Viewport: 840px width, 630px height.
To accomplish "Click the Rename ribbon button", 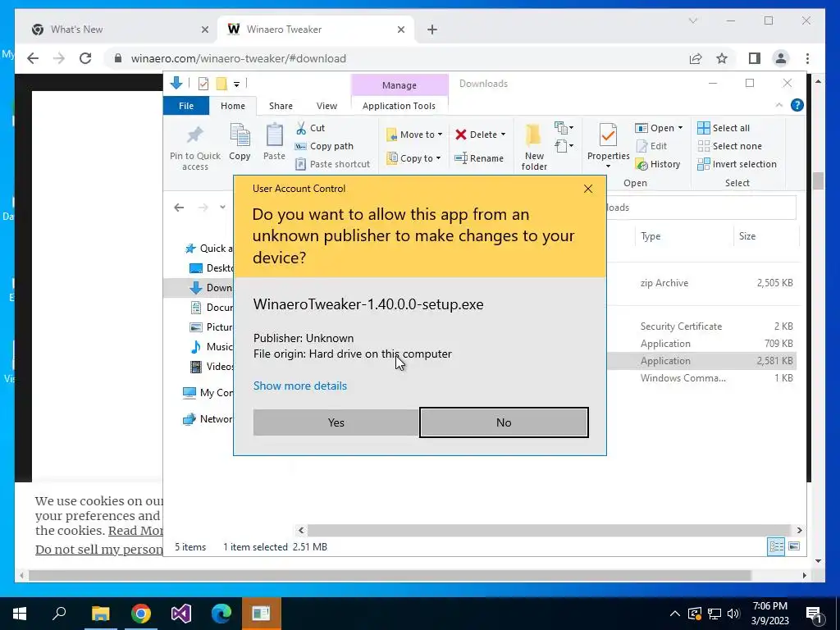I will (479, 158).
